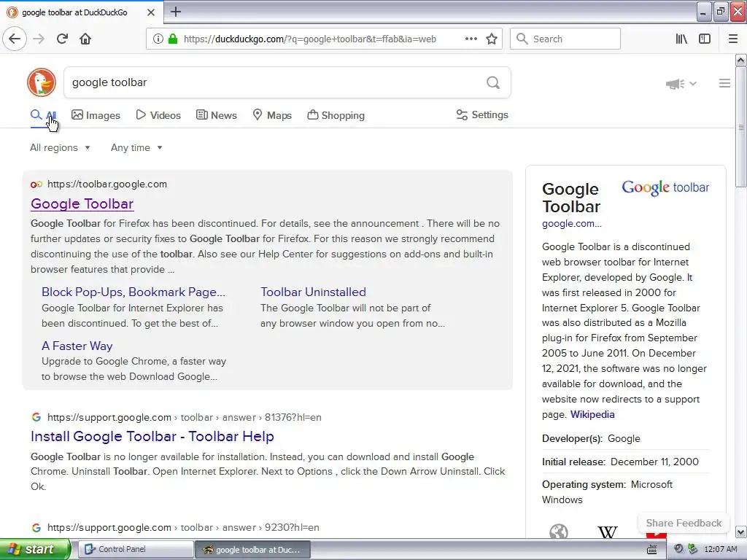Click the on-screen keyboard tray icon

(651, 550)
